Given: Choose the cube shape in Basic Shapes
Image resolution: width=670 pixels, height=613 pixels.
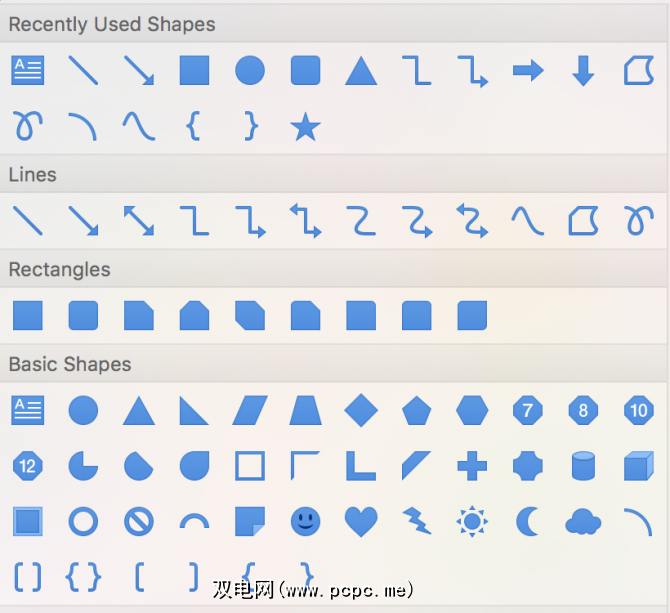Looking at the screenshot, I should pos(638,465).
